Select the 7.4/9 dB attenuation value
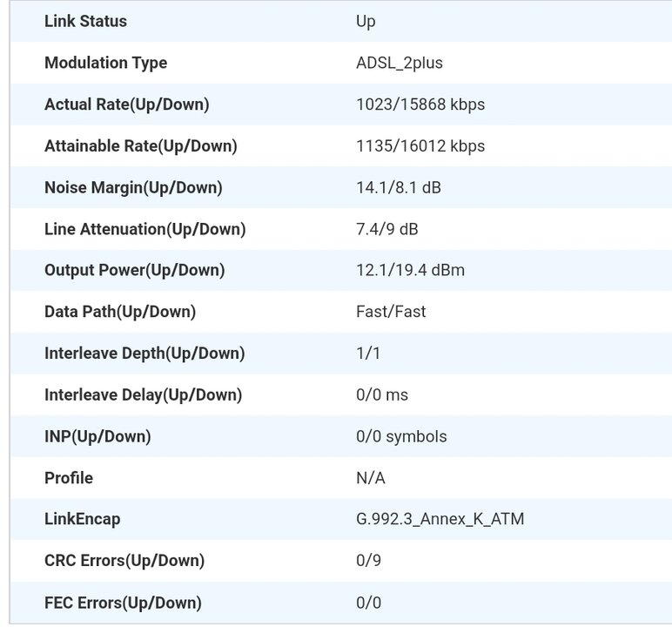672x627 pixels. [387, 229]
